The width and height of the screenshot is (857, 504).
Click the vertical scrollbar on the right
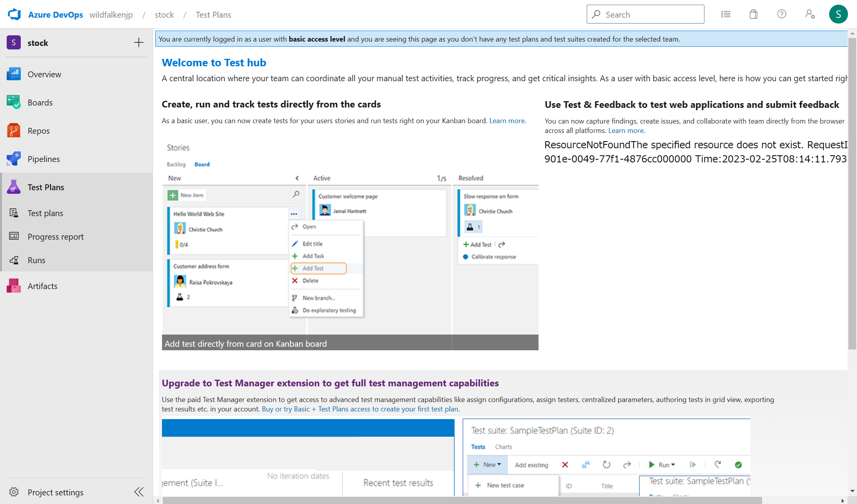[x=852, y=192]
